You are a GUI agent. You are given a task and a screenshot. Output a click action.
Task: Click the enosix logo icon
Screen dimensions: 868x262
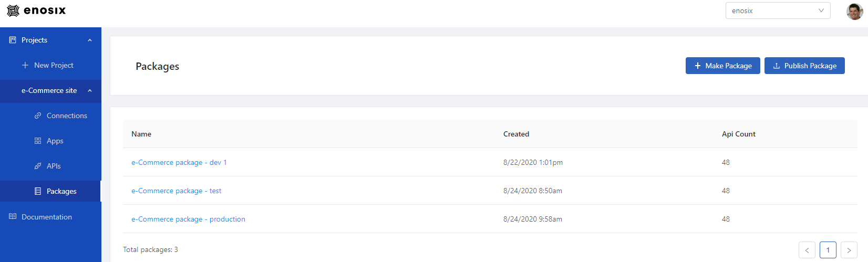pos(13,11)
